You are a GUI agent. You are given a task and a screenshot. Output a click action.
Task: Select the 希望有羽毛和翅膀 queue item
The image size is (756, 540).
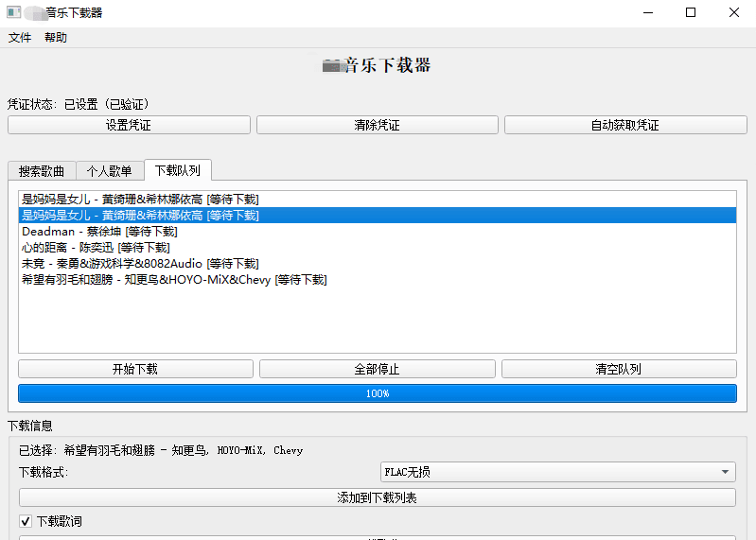377,279
